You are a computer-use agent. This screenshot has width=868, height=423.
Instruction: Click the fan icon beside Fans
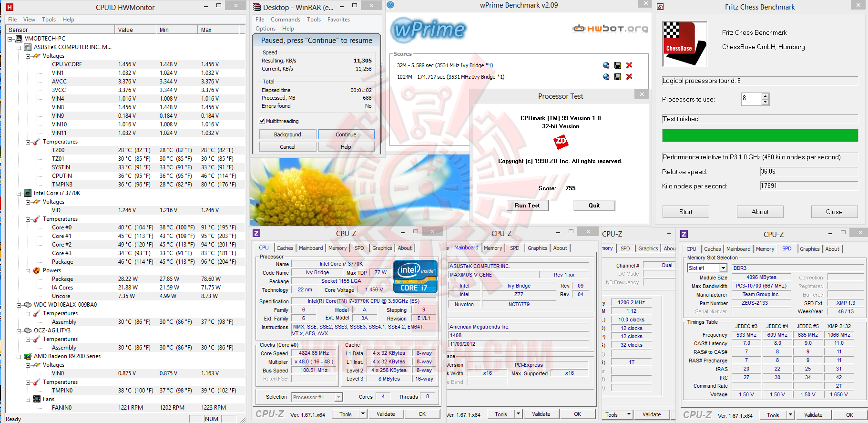37,399
